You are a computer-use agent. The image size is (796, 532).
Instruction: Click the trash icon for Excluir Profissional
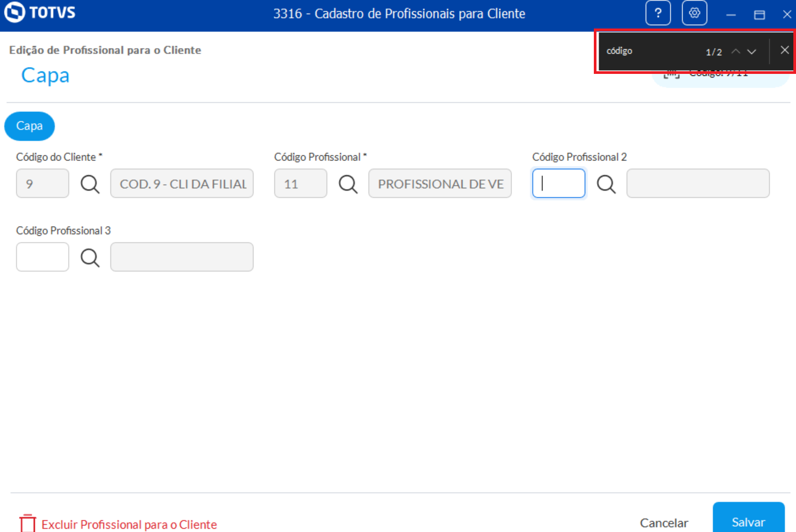(x=27, y=524)
